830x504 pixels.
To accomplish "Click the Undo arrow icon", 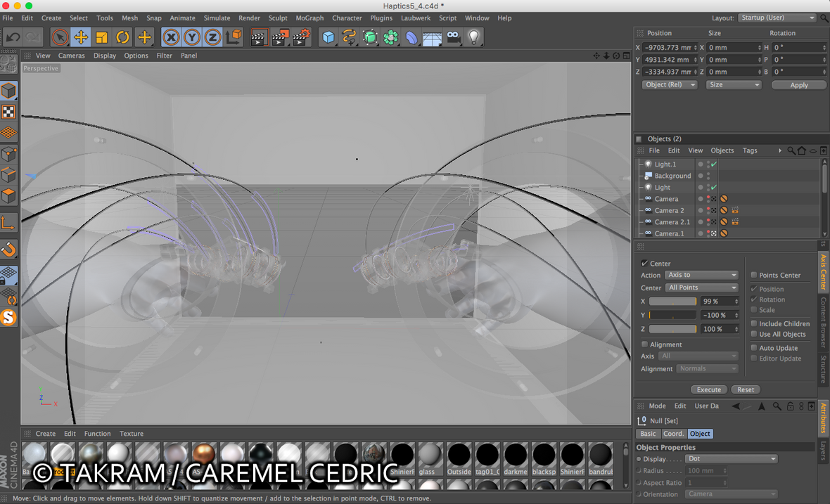I will [x=13, y=37].
